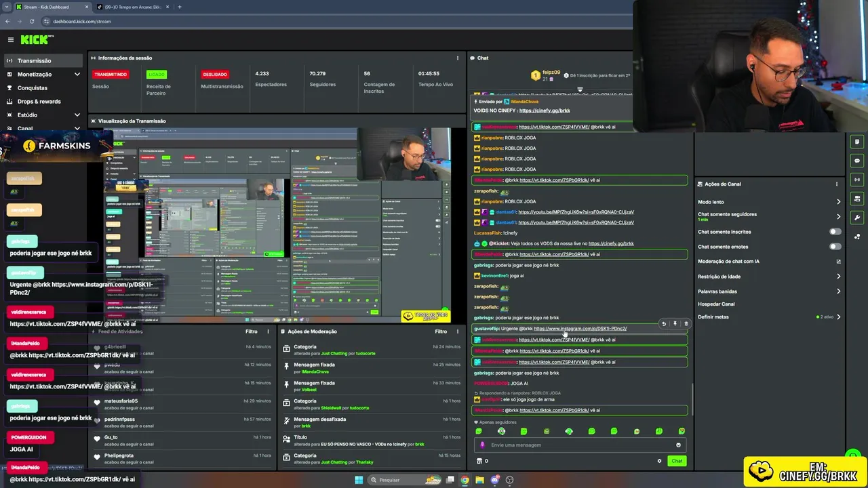Image resolution: width=868 pixels, height=488 pixels.
Task: Click the wrench icon in right toolbar
Action: point(857,218)
